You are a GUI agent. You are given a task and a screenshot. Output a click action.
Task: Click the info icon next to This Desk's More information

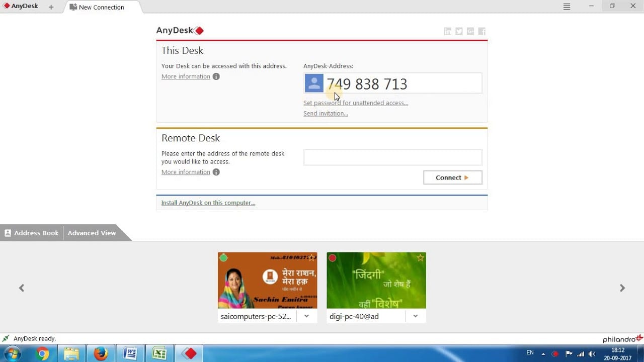coord(216,76)
